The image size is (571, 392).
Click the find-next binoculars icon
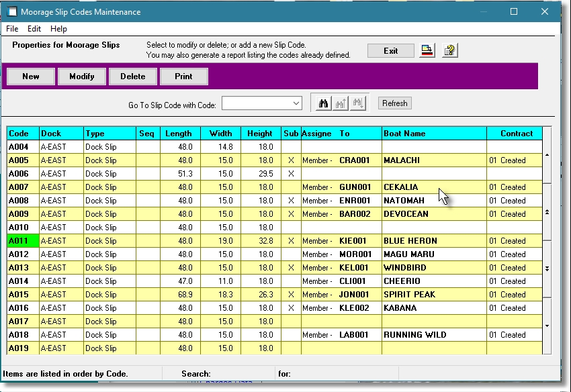(357, 103)
